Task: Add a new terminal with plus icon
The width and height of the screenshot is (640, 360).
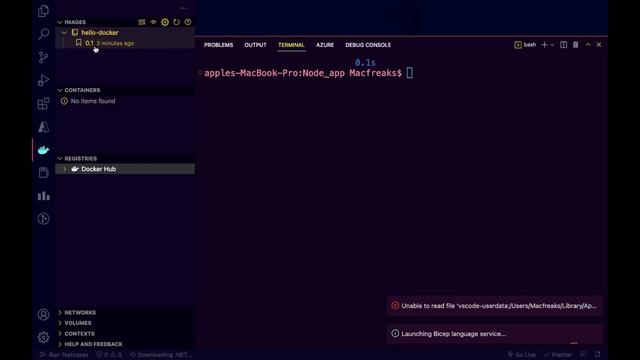Action: (x=544, y=44)
